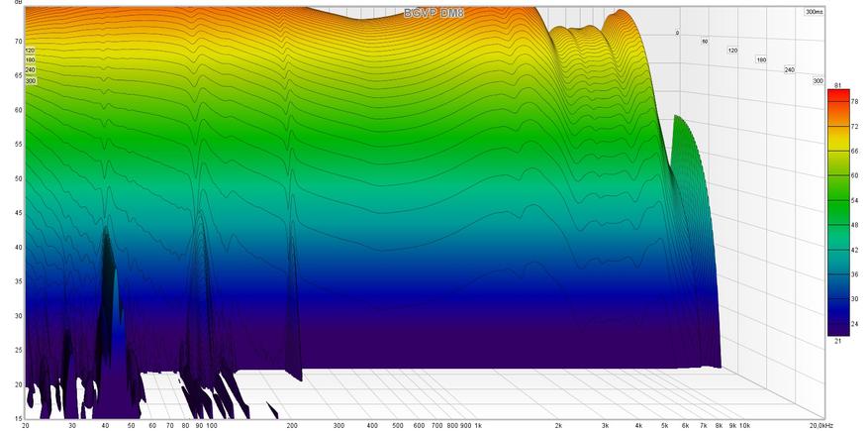Click the 300ms label at top right
This screenshot has width=868, height=431.
(x=813, y=12)
